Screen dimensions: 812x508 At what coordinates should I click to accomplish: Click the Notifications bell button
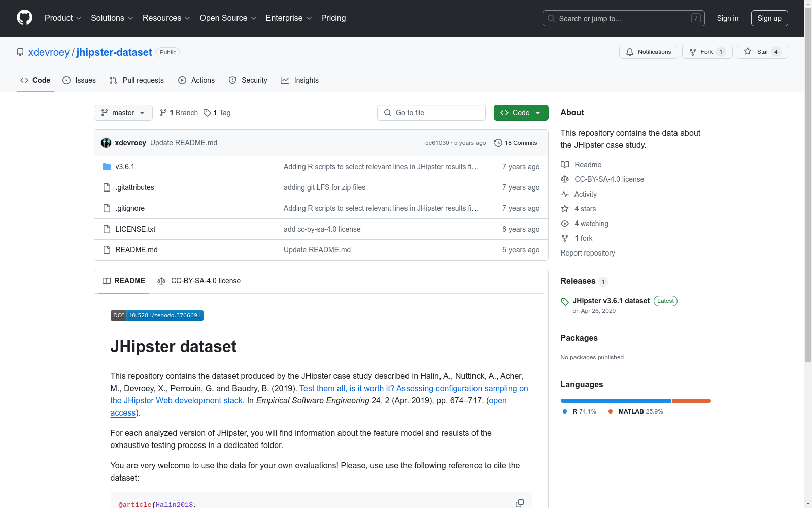click(649, 52)
